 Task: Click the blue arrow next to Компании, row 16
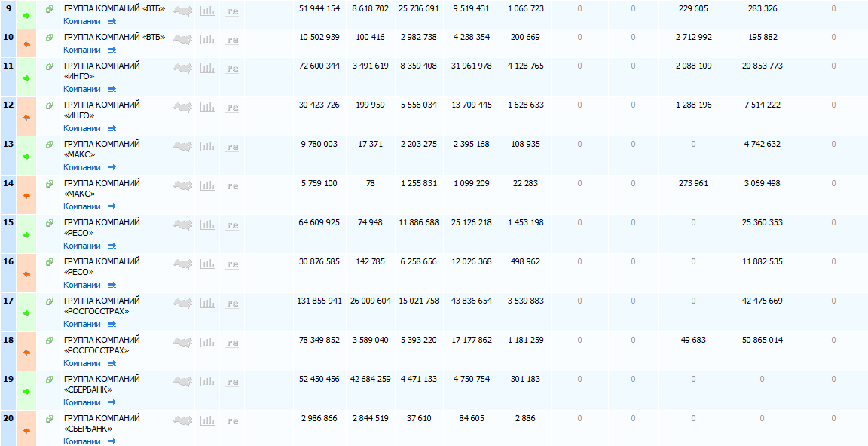(x=112, y=285)
